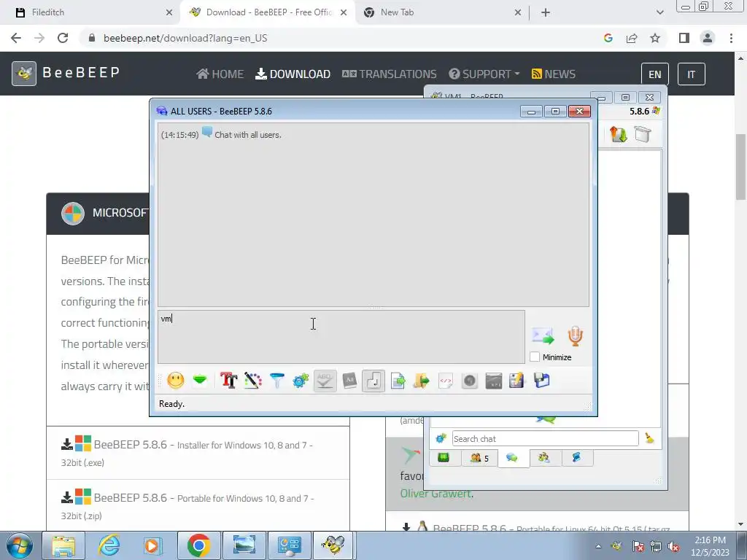Screen dimensions: 747x560
Task: Click the blue funnel message filter icon
Action: click(276, 381)
